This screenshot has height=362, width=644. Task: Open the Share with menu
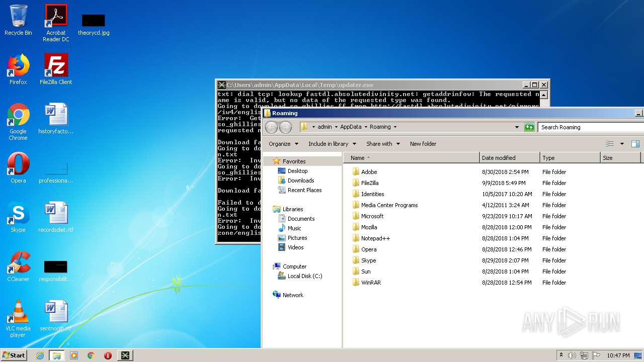(383, 144)
